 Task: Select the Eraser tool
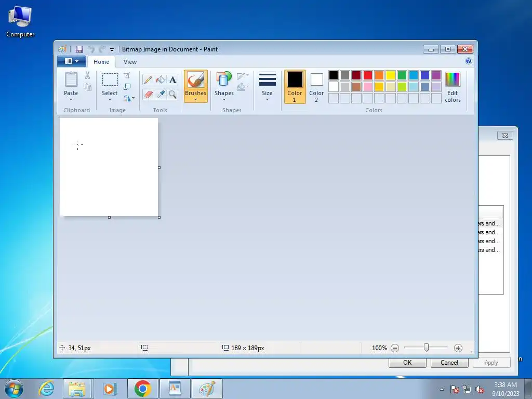pyautogui.click(x=148, y=94)
